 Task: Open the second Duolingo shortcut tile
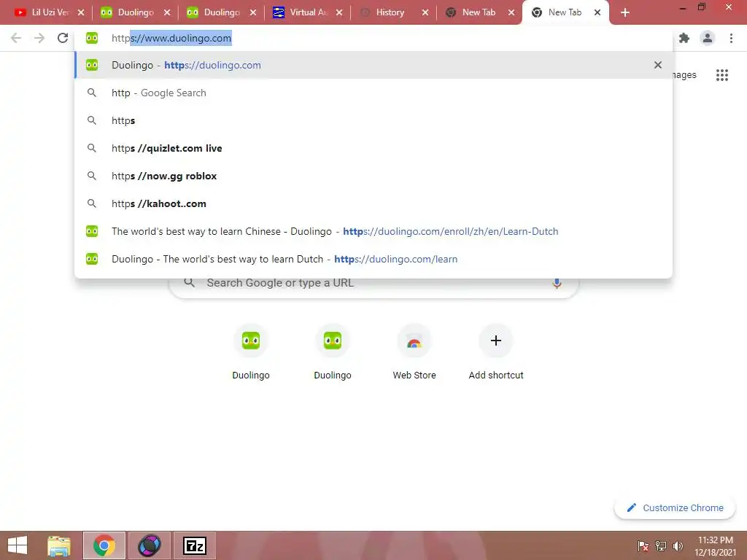coord(333,351)
